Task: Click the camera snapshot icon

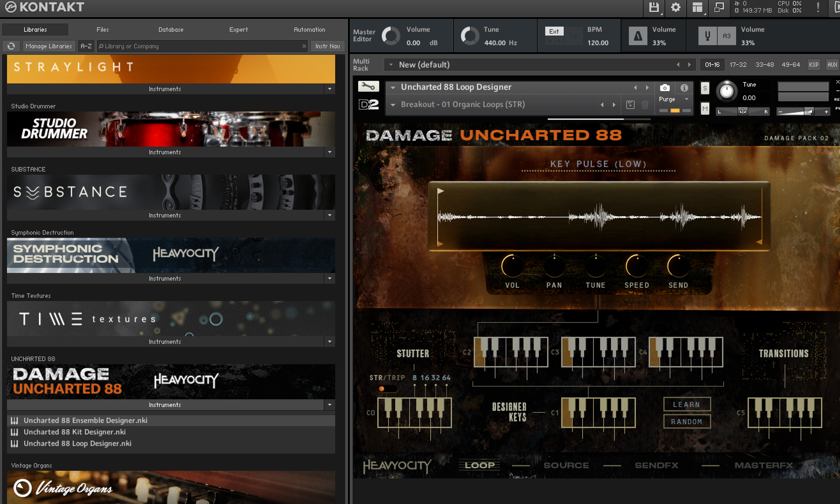Action: (x=664, y=88)
